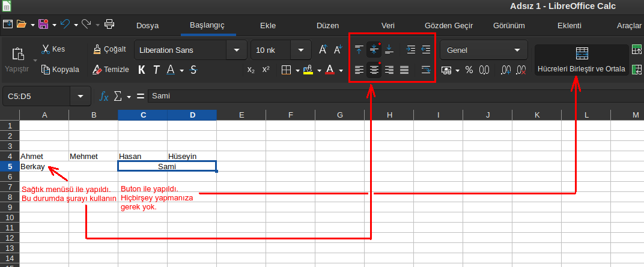The height and width of the screenshot is (267, 644).
Task: Expand the 10 nk font size dropdown
Action: pyautogui.click(x=300, y=50)
